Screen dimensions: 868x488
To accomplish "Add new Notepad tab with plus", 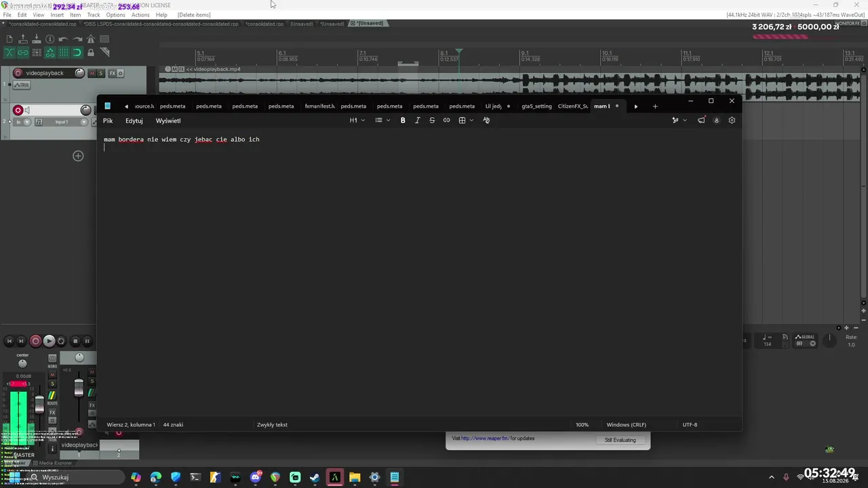I will (655, 106).
